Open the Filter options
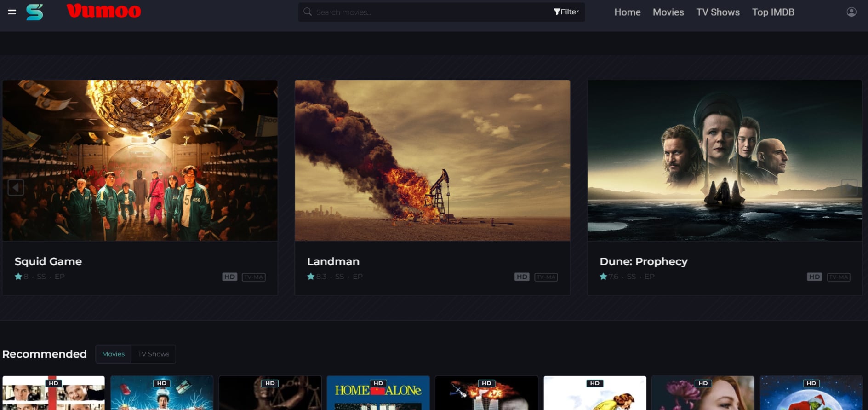868x410 pixels. pos(566,12)
